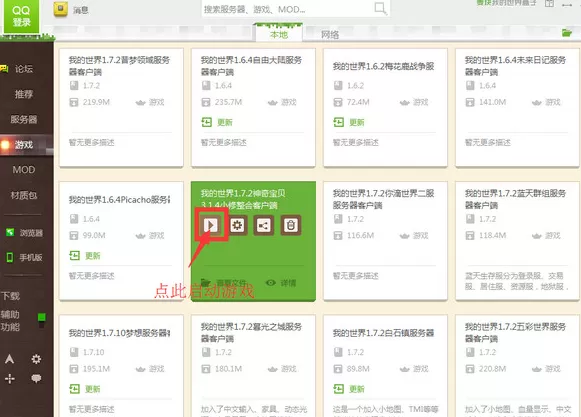
Task: Open the chat bubble icon in sidebar
Action: [36, 378]
